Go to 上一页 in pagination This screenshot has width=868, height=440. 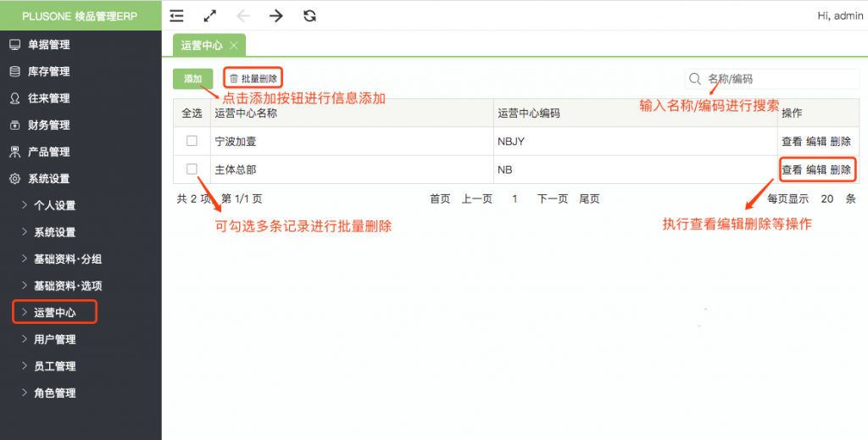(477, 198)
